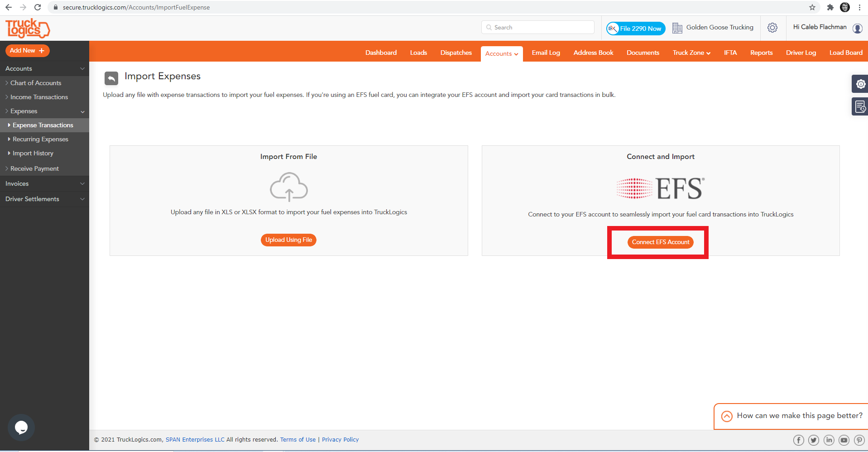Click the Upload Using File button
This screenshot has height=452, width=868.
point(288,240)
